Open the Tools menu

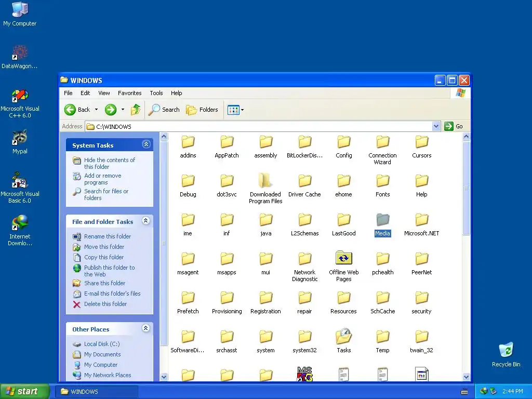click(156, 93)
